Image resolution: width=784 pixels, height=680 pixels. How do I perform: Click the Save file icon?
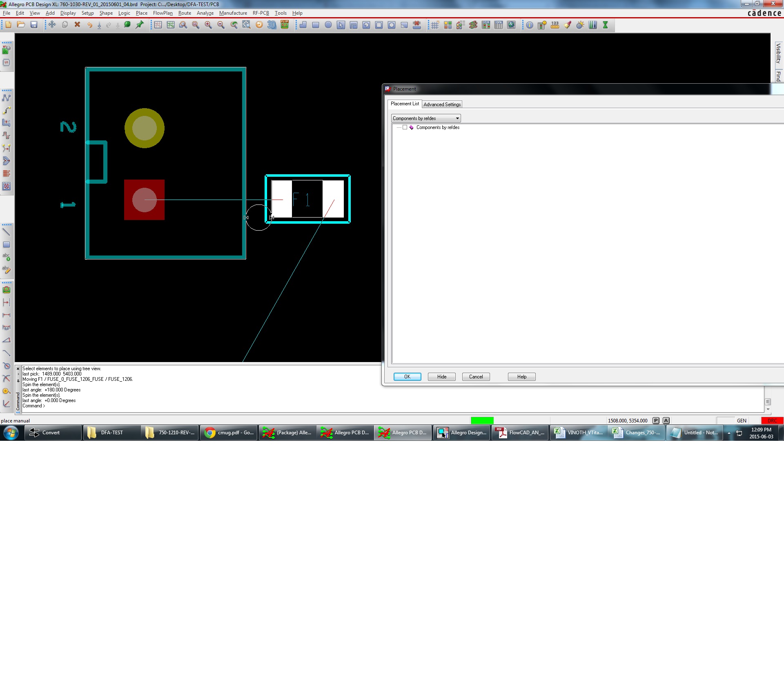[34, 25]
